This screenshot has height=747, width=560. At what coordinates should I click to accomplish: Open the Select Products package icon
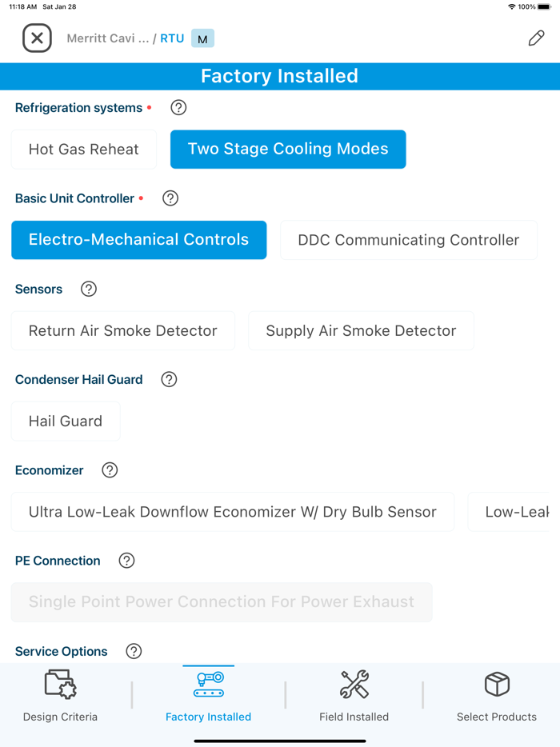[497, 685]
